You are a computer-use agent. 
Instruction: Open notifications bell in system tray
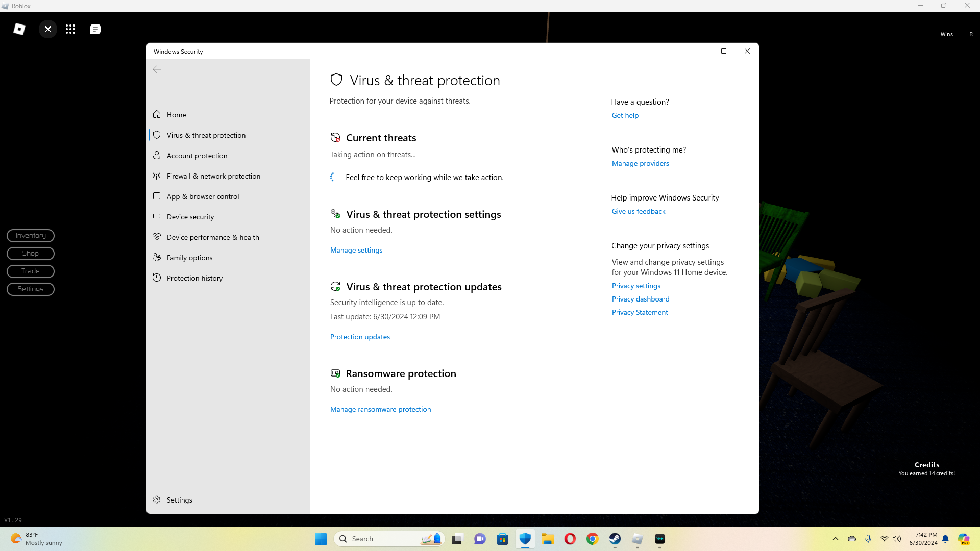[x=945, y=539]
